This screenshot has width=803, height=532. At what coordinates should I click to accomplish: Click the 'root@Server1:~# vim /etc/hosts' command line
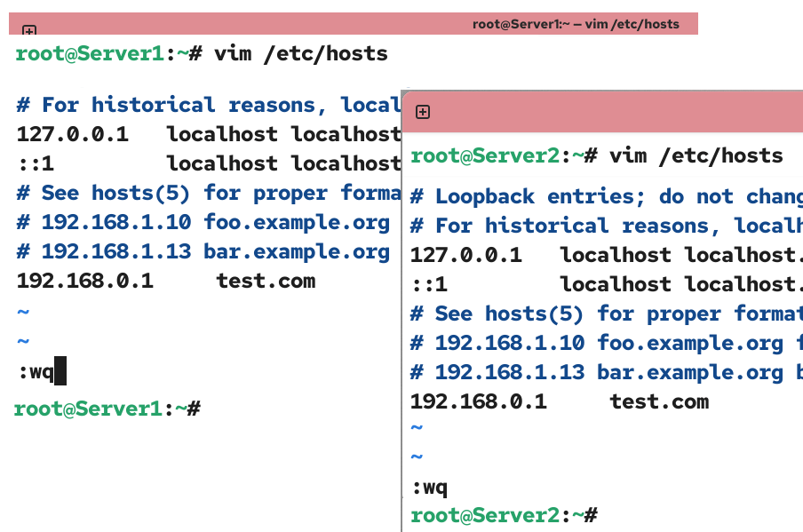tap(202, 54)
